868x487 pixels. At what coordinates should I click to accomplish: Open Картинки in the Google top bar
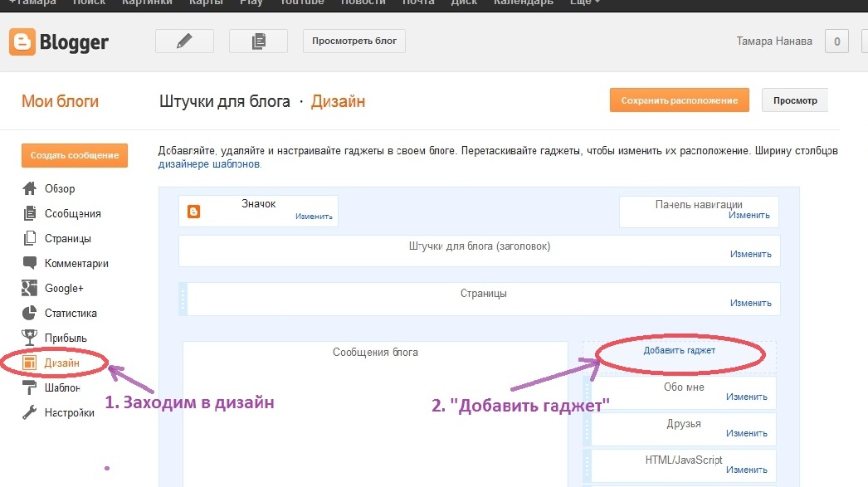[x=147, y=2]
